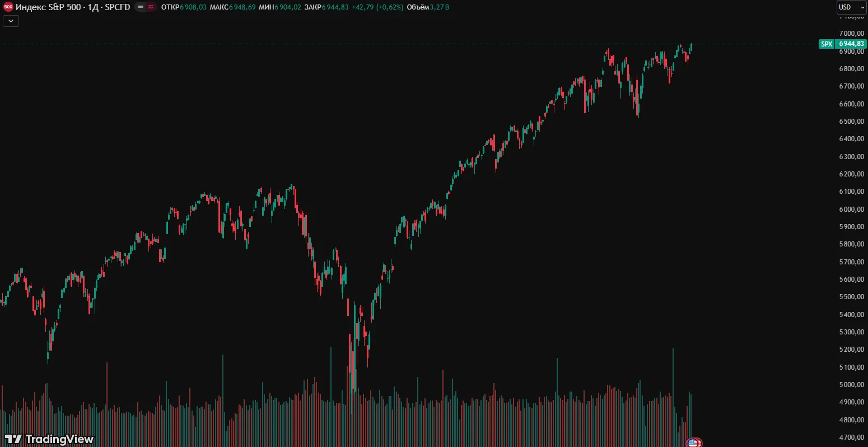The width and height of the screenshot is (868, 447).
Task: Click the ЗАКР close value in legend
Action: click(x=335, y=7)
